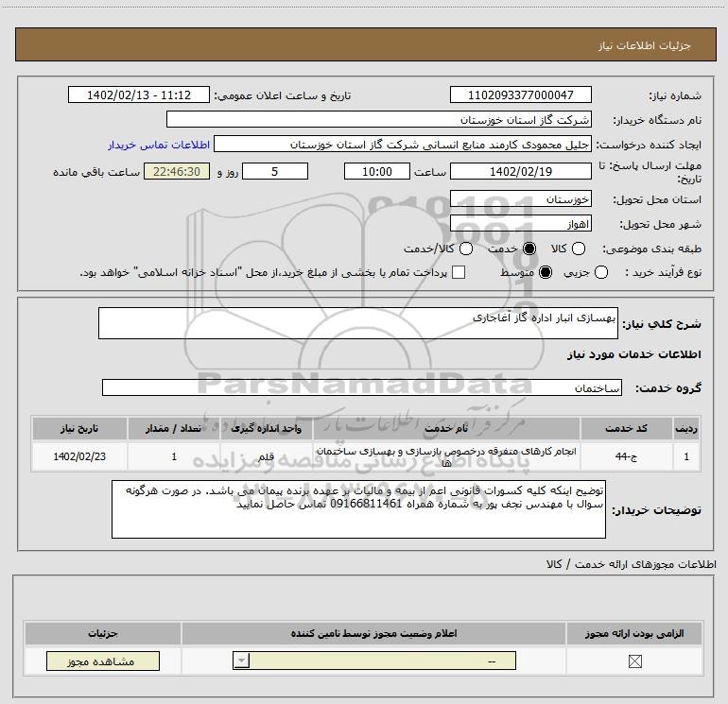Click the response deadline date 1402/02/19
This screenshot has width=728, height=704.
[x=520, y=171]
